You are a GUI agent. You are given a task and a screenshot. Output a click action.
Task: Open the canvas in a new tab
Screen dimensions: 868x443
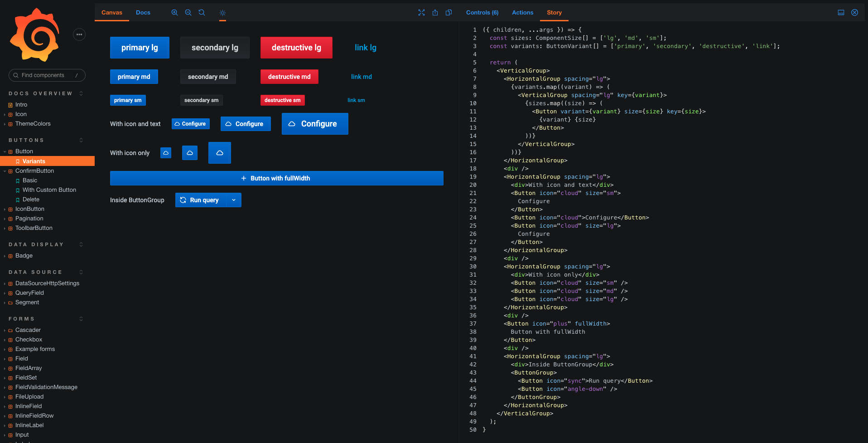coord(435,12)
